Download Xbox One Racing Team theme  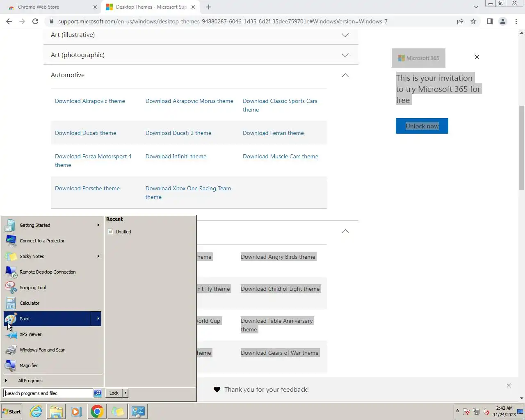pyautogui.click(x=188, y=193)
